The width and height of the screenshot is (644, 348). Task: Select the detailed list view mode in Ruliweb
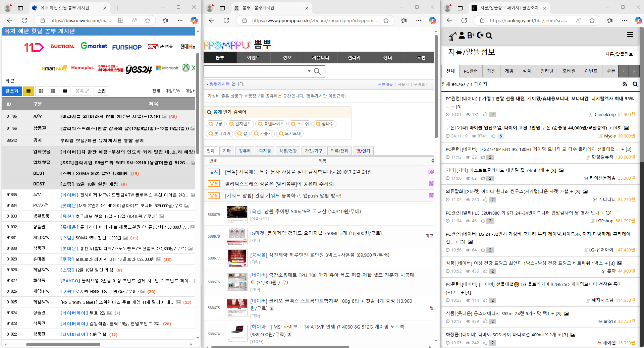(53, 91)
